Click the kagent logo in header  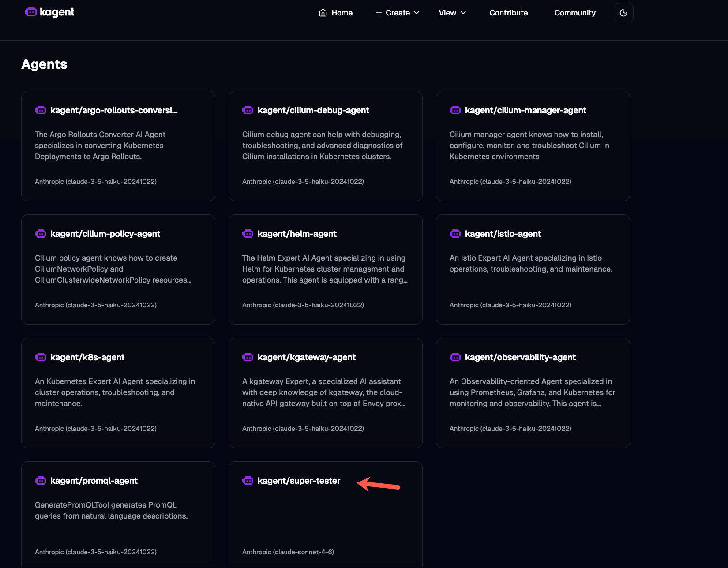(x=49, y=12)
